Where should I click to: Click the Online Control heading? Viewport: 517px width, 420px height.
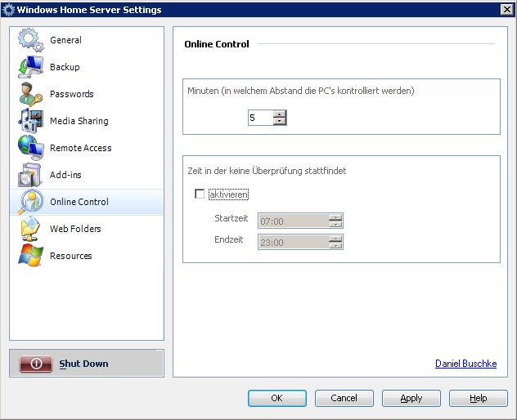[217, 44]
